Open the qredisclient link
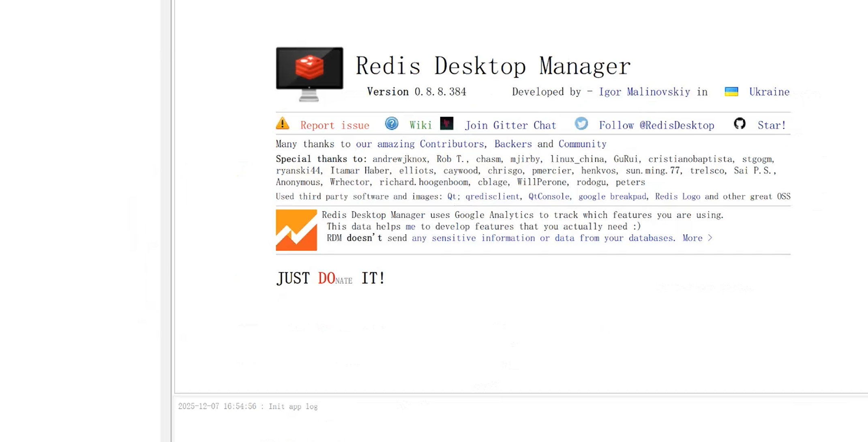Viewport: 868px width, 442px height. tap(492, 197)
